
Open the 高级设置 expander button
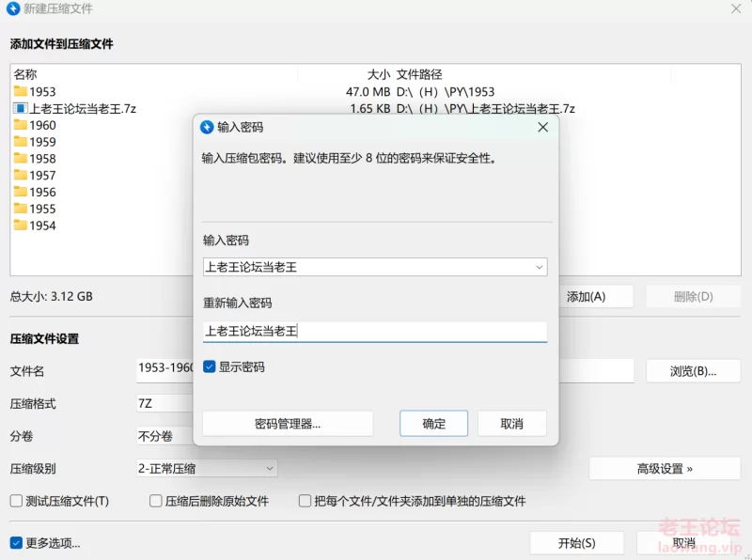[665, 469]
